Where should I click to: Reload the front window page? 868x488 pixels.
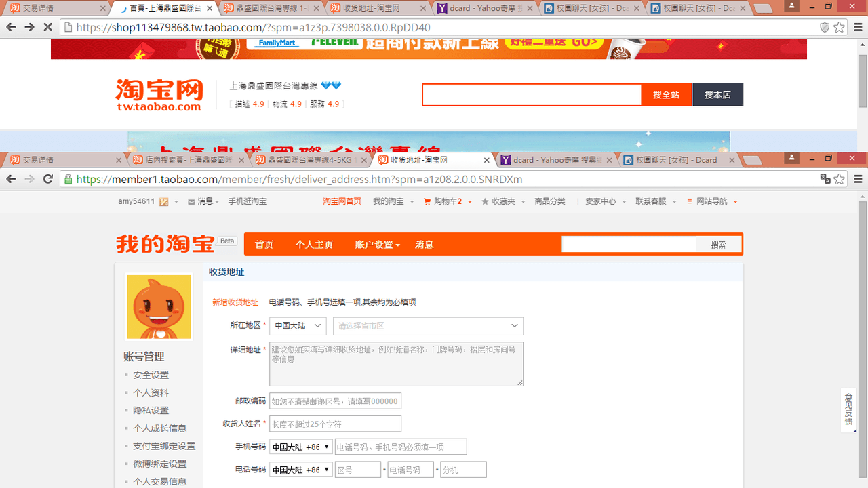pyautogui.click(x=47, y=179)
